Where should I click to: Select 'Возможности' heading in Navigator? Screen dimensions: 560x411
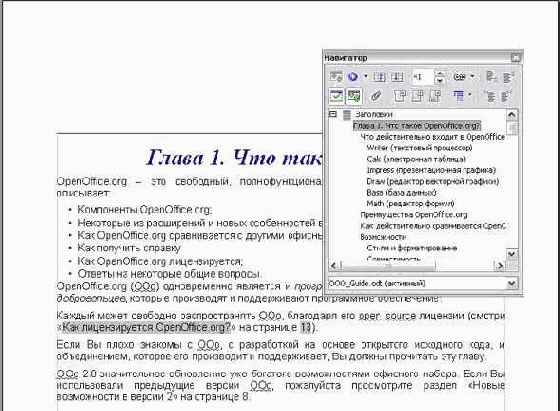383,237
